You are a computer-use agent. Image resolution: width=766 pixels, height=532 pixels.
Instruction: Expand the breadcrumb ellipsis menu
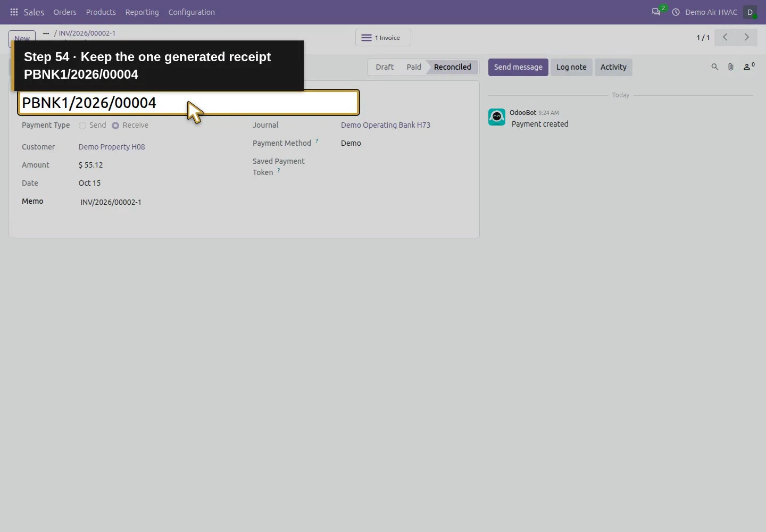pos(46,33)
